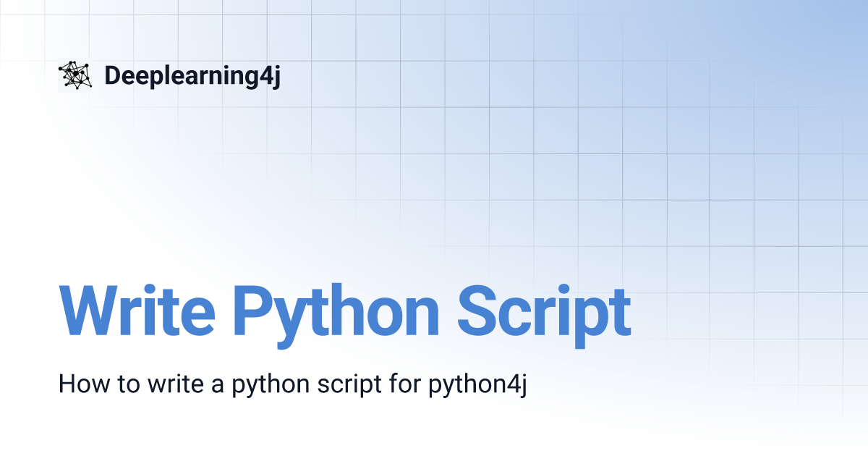
Task: Select the header bar containing the logo
Action: pos(434,73)
